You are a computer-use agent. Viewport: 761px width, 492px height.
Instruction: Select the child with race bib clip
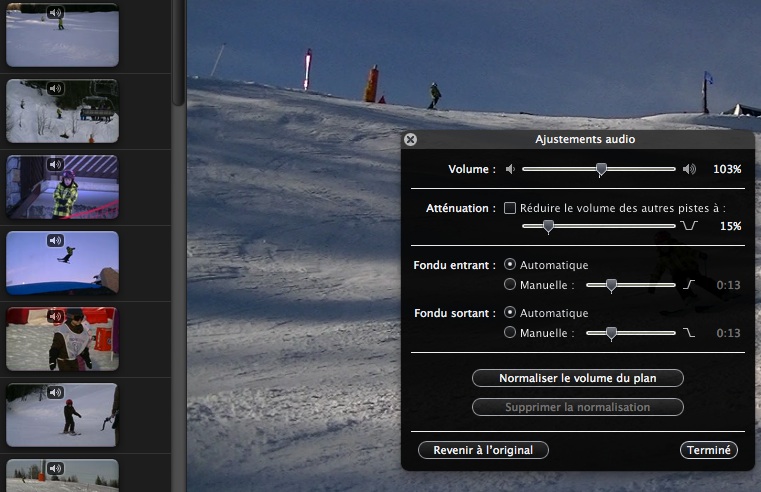62,339
